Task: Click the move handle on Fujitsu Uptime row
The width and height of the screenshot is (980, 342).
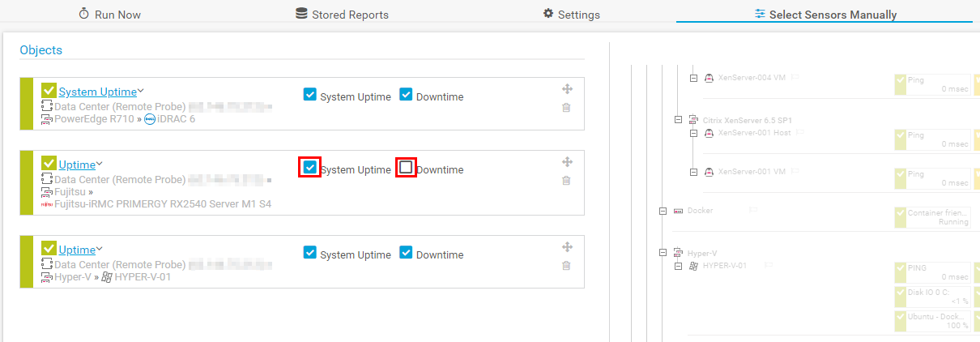Action: point(567,162)
